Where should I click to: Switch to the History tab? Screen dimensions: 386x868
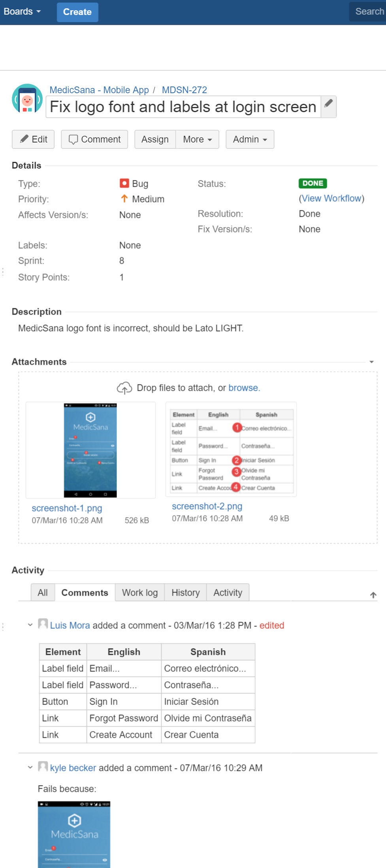(x=185, y=592)
